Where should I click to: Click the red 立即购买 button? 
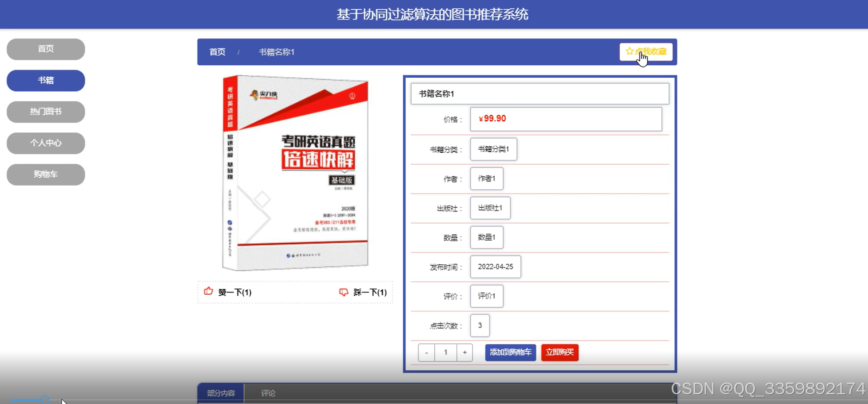click(x=560, y=353)
